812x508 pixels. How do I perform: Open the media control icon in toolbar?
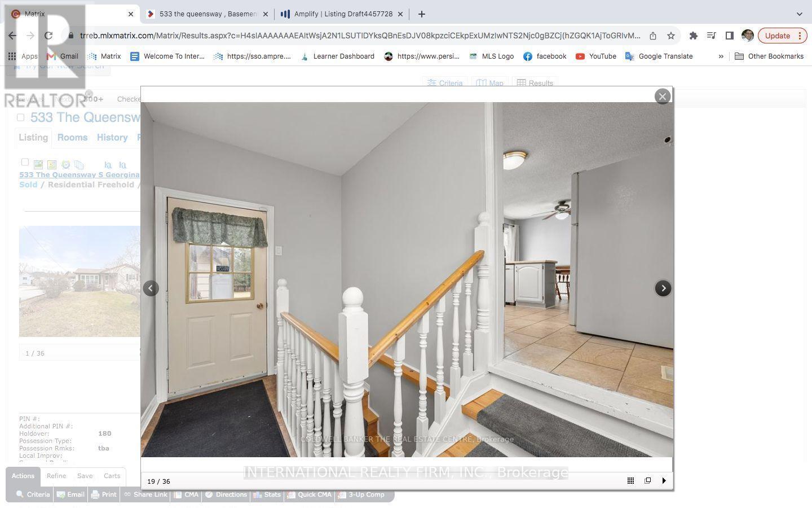712,36
